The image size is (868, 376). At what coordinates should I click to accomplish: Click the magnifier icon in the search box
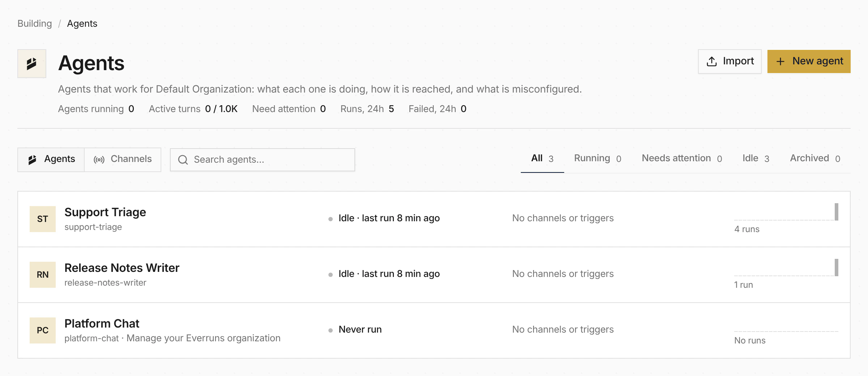tap(183, 160)
